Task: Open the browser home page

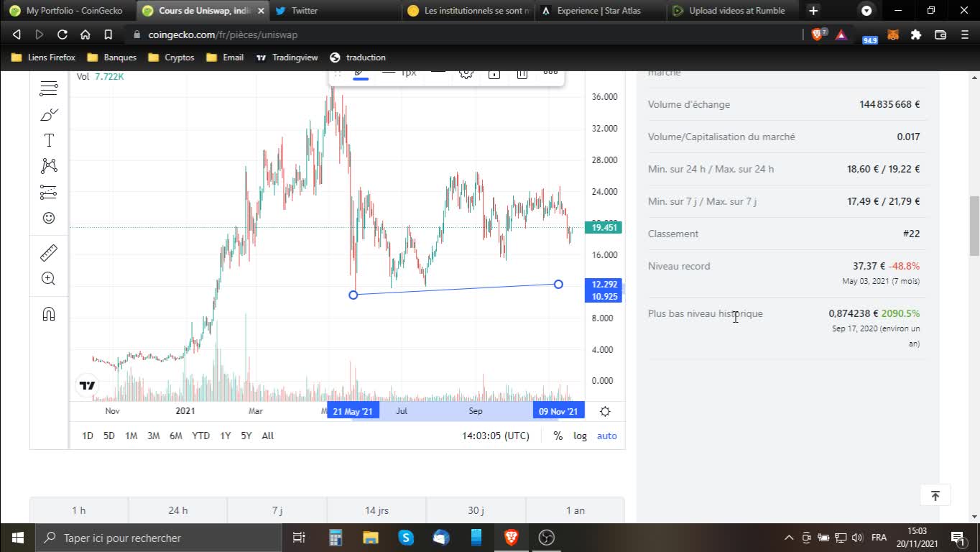Action: click(x=85, y=34)
